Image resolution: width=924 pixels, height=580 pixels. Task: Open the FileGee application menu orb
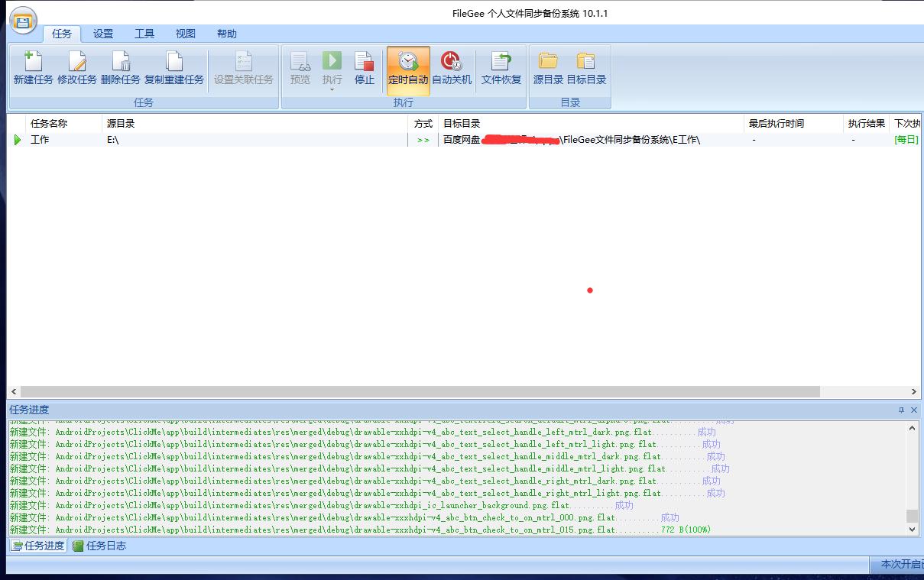[24, 21]
